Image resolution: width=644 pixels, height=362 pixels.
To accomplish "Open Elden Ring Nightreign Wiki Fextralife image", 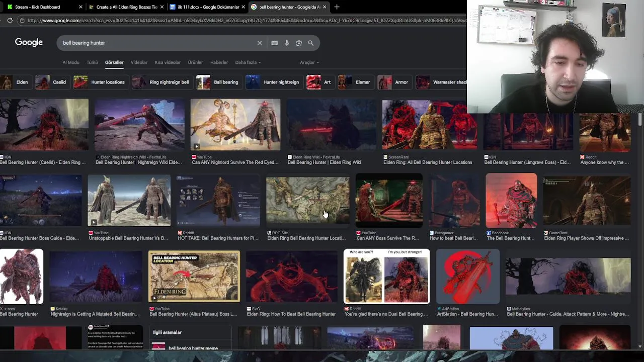I will [x=139, y=125].
